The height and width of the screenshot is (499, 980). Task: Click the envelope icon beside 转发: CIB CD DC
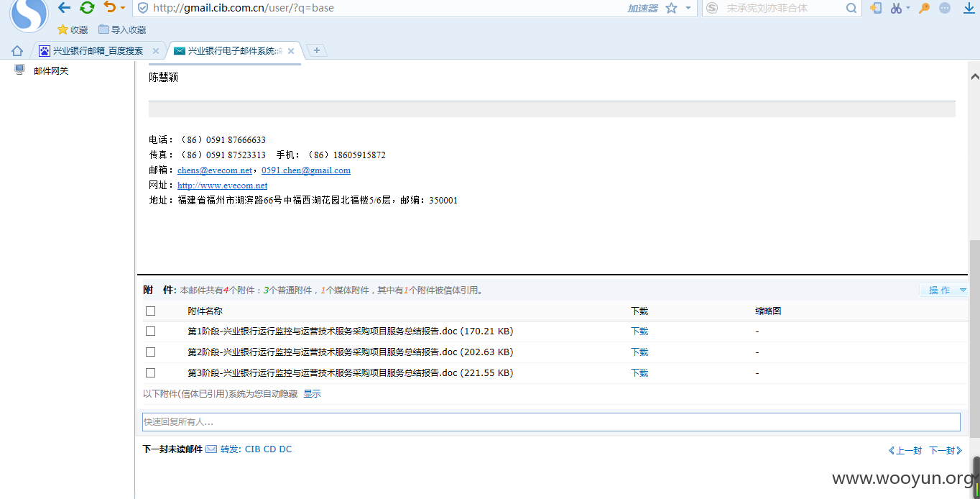(x=211, y=449)
